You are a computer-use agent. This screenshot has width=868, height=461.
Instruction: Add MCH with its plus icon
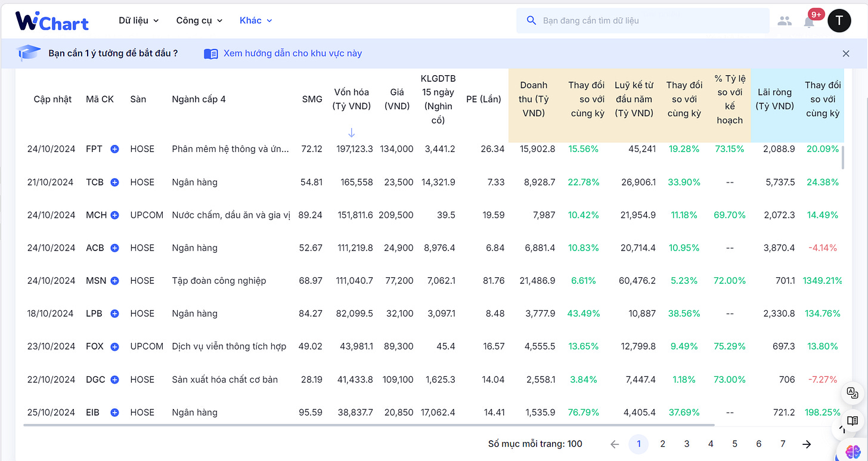114,215
